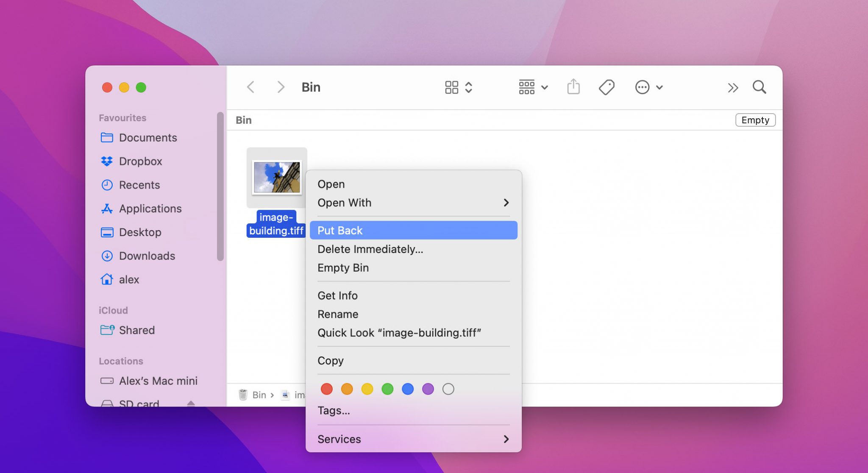
Task: Click the Desktop sidebar icon
Action: [x=107, y=232]
